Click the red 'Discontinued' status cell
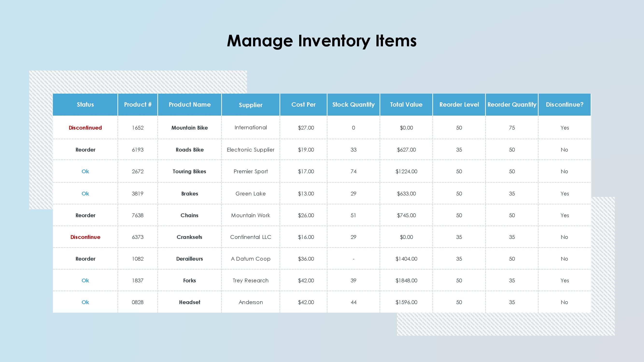The width and height of the screenshot is (644, 362). tap(85, 128)
